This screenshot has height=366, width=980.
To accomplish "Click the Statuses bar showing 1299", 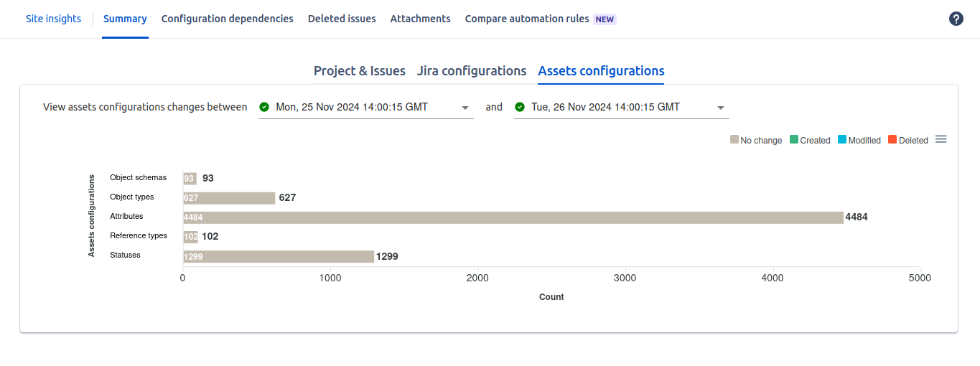I will tap(279, 256).
